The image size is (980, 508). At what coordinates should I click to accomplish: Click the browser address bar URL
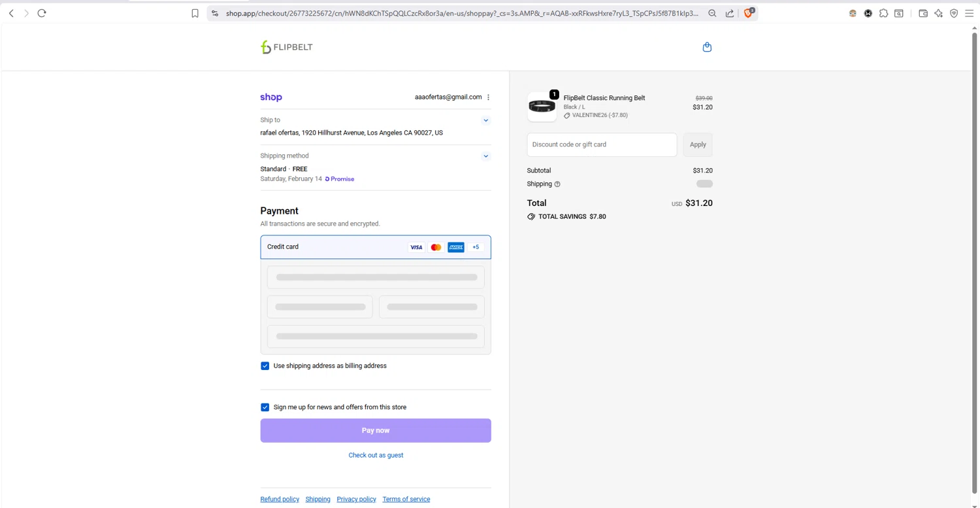coord(462,13)
